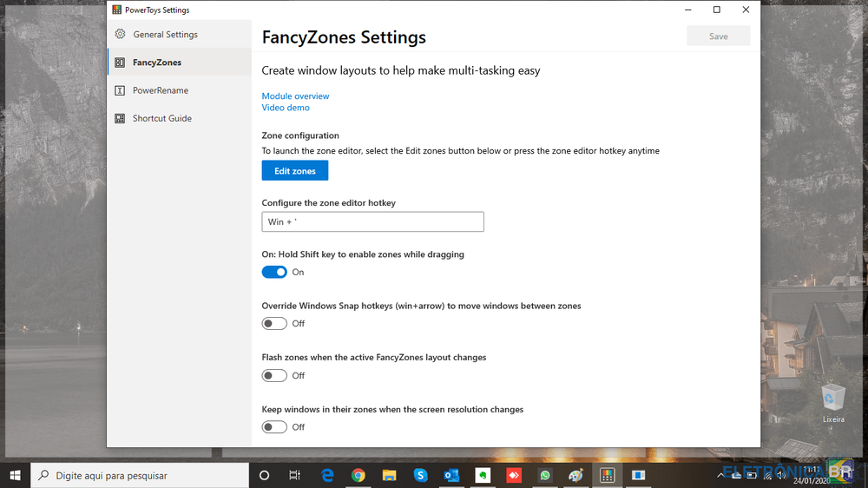
Task: Enable Override Windows Snap hotkeys toggle
Action: coord(274,324)
